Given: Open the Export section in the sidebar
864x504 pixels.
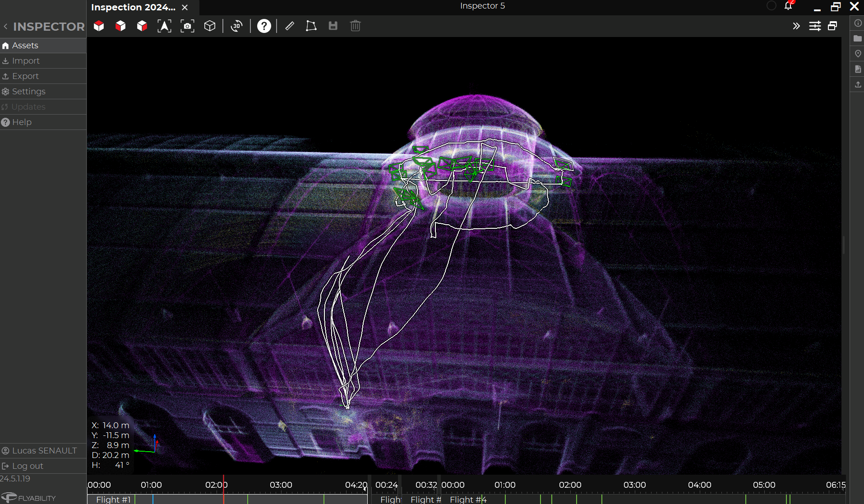Looking at the screenshot, I should click(25, 76).
